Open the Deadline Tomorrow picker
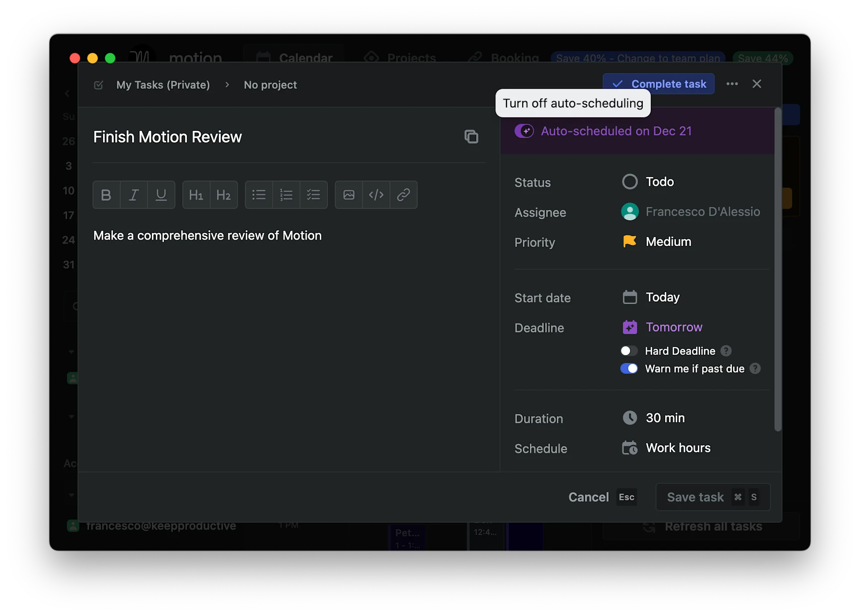 pos(662,327)
